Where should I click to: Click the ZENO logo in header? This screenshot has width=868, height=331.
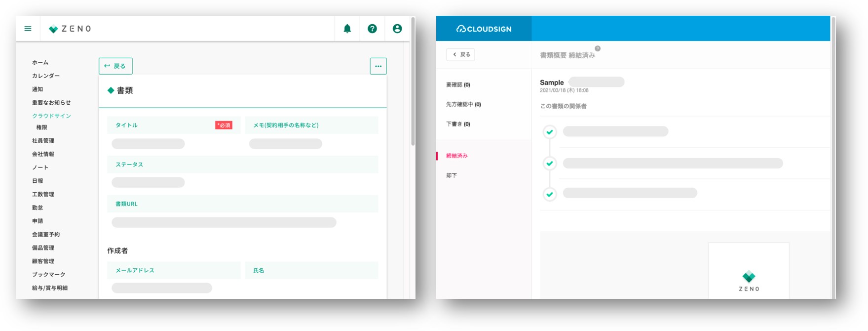pos(70,29)
